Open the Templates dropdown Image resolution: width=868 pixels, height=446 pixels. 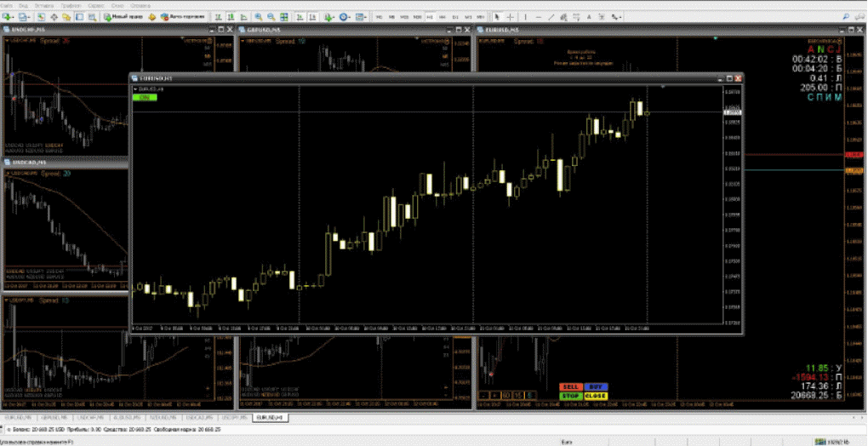(362, 17)
